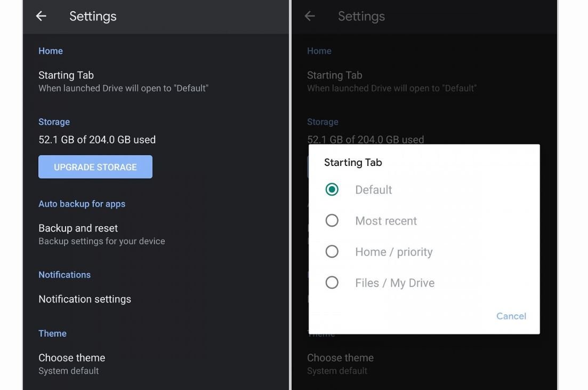588x390 pixels.
Task: Tap the Auto backup for apps section header
Action: (x=82, y=204)
